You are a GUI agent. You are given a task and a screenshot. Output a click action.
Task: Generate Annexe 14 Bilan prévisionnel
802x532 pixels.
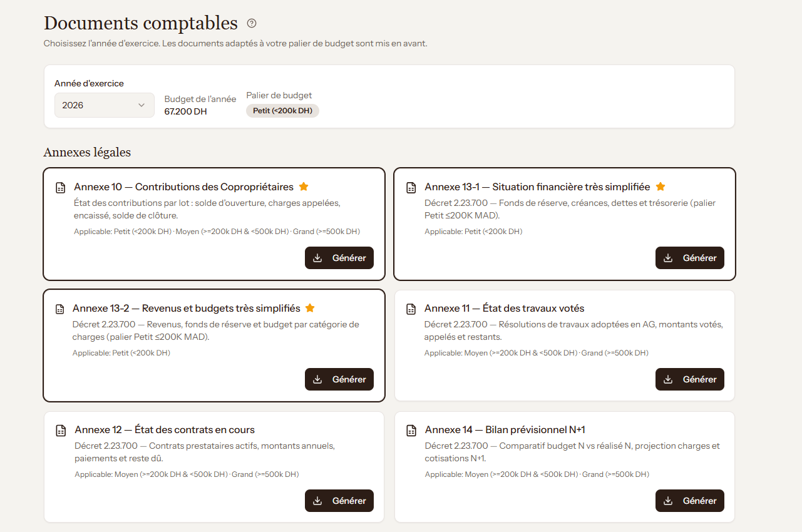pyautogui.click(x=690, y=501)
